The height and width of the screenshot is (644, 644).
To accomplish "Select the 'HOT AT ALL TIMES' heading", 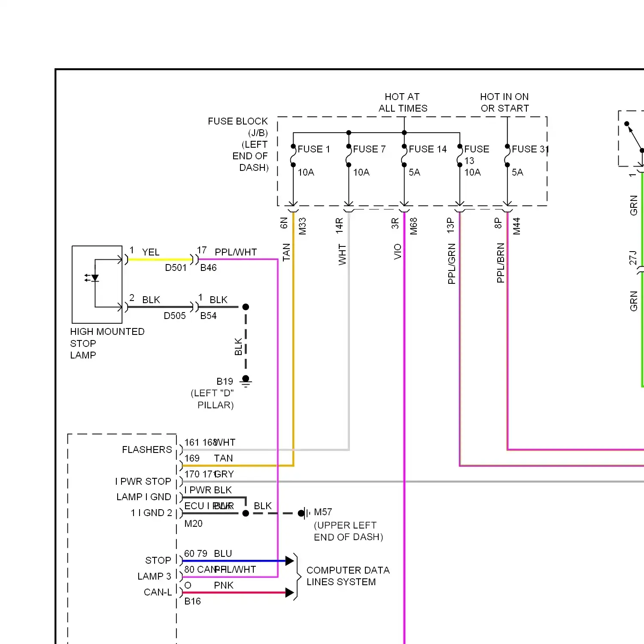I will point(403,102).
